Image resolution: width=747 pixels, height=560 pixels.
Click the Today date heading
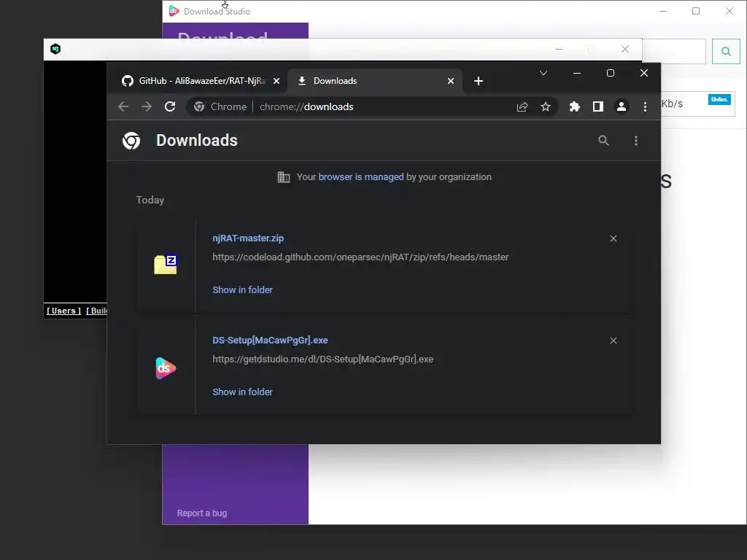pyautogui.click(x=150, y=200)
